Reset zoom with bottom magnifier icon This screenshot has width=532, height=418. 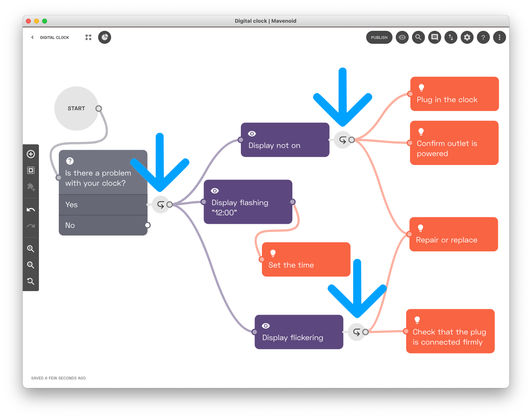click(x=31, y=281)
